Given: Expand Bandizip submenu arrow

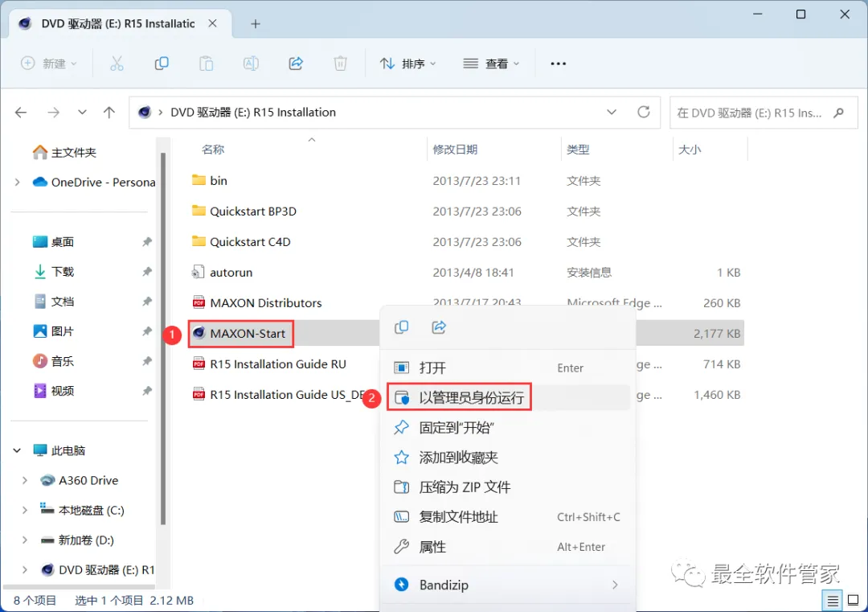Looking at the screenshot, I should (x=615, y=585).
